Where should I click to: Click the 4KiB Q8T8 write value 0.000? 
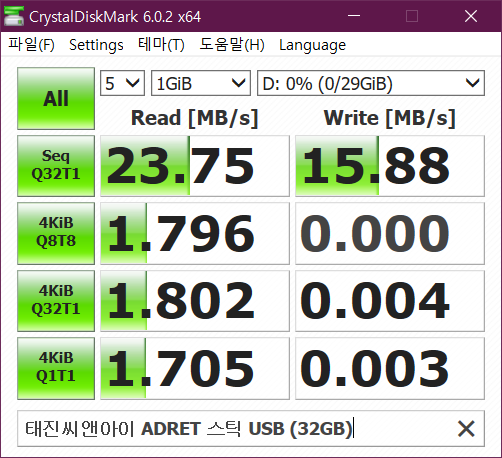[390, 233]
